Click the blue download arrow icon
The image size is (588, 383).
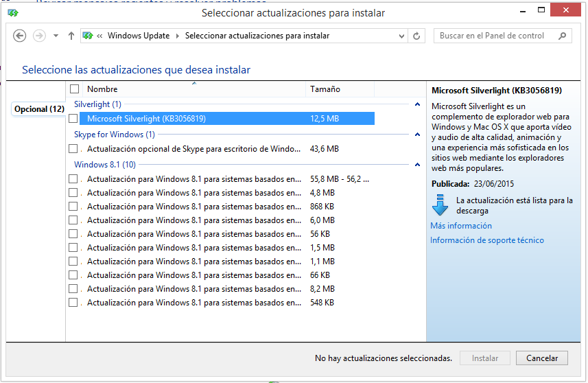click(x=440, y=205)
